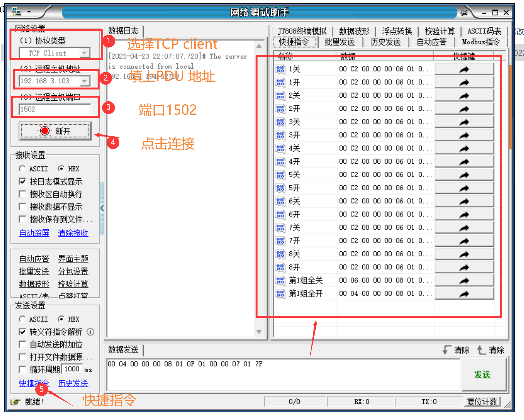Open the app menu icon in title bar
This screenshot has height=420, width=524.
pos(16,12)
